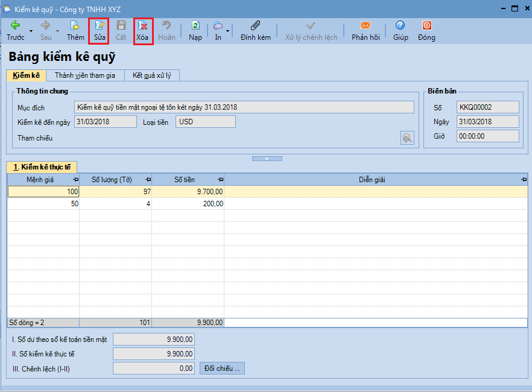Click the Kiểm kê đến ngày date field

coord(105,122)
